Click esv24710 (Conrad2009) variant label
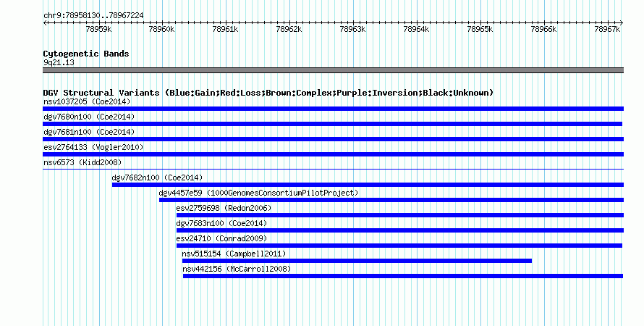Screen dimensions: 644x326 222,238
